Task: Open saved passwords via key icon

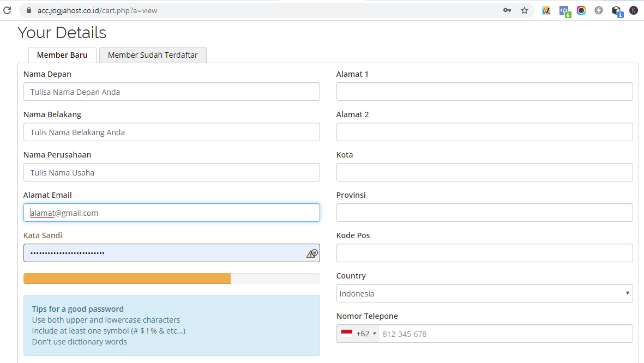Action: click(x=507, y=10)
